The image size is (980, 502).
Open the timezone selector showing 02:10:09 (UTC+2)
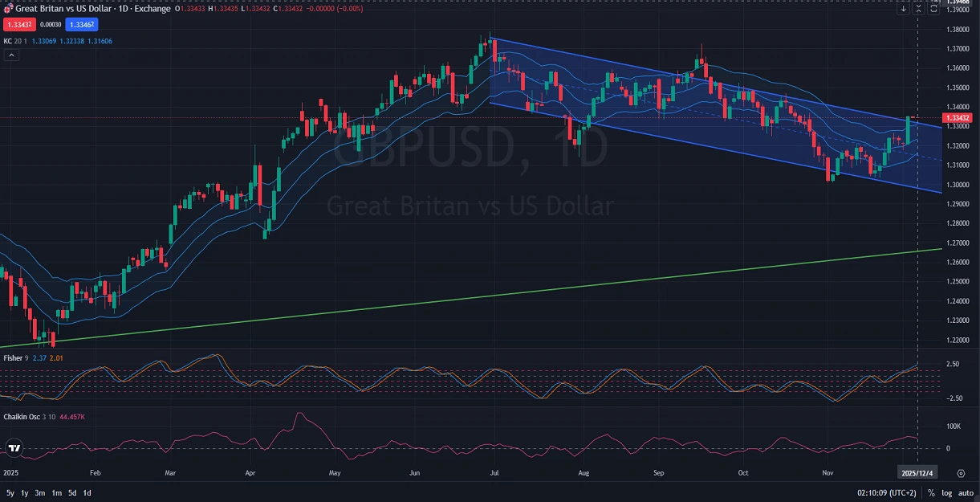coord(888,493)
